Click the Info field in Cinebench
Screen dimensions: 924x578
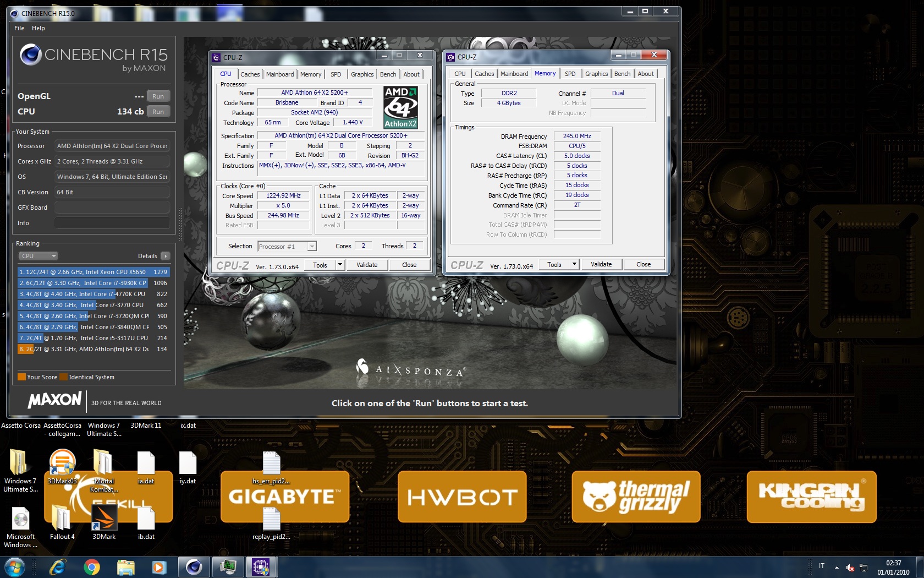tap(112, 223)
